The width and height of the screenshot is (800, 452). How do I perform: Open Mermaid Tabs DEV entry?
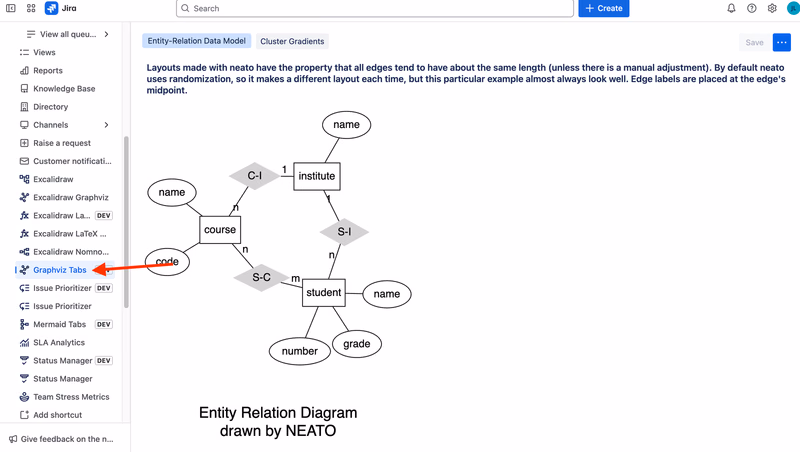click(65, 324)
